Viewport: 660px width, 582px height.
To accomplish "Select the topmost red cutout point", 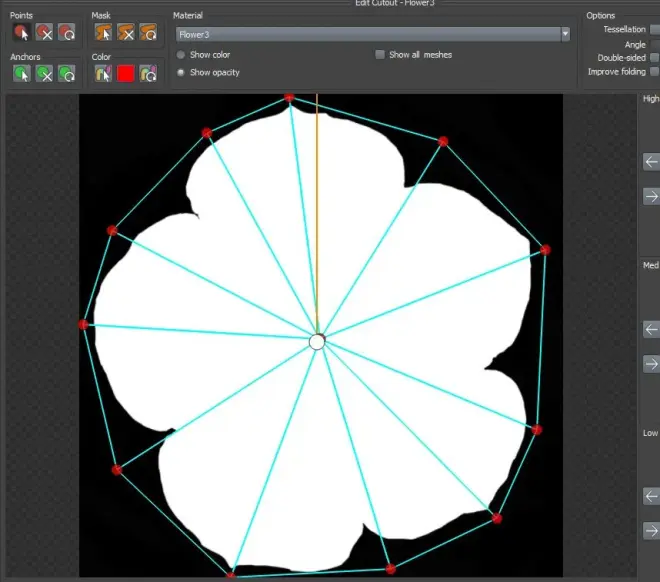I will (x=289, y=98).
